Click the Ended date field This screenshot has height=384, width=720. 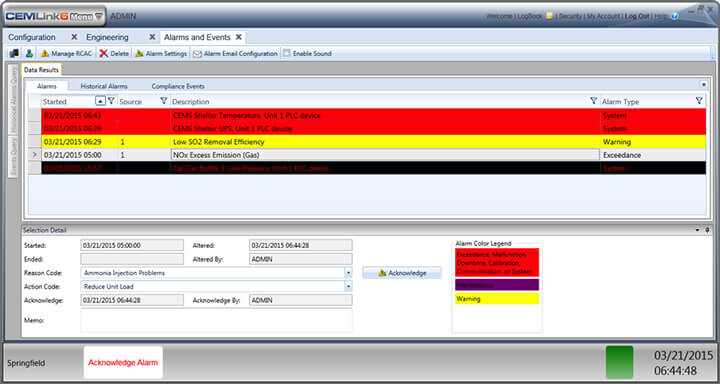click(132, 259)
